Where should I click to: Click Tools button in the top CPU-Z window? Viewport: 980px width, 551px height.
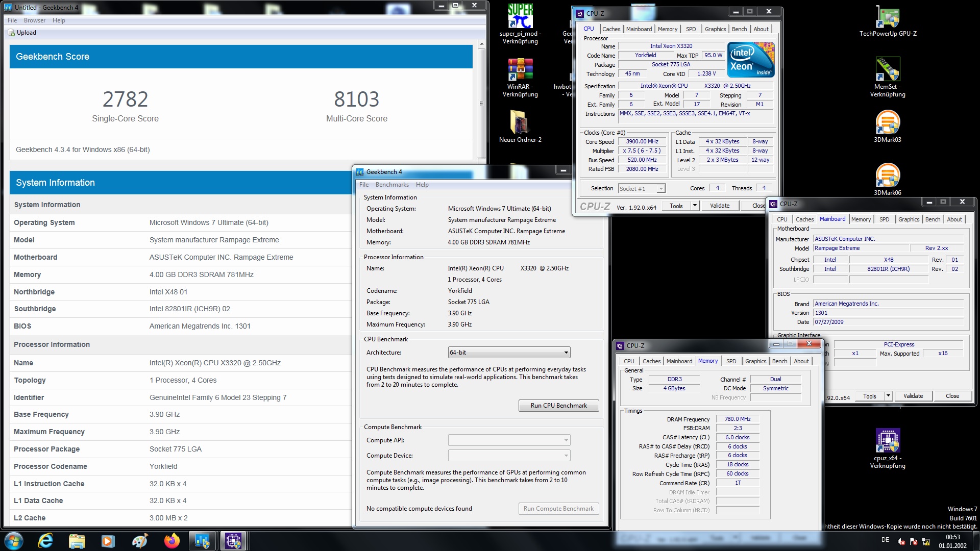(x=676, y=206)
